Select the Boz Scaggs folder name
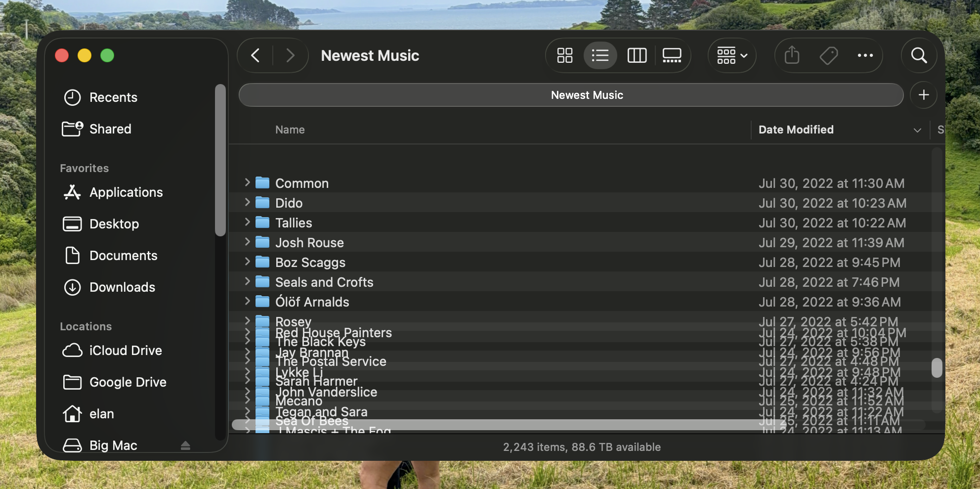This screenshot has width=980, height=489. [x=310, y=263]
